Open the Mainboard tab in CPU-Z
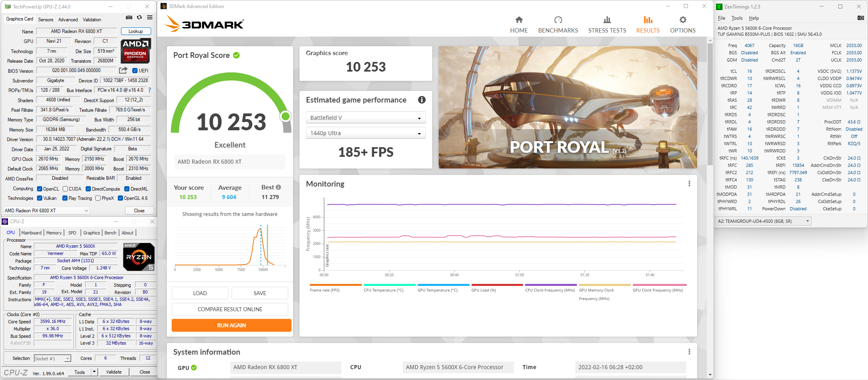This screenshot has width=868, height=380. 31,233
